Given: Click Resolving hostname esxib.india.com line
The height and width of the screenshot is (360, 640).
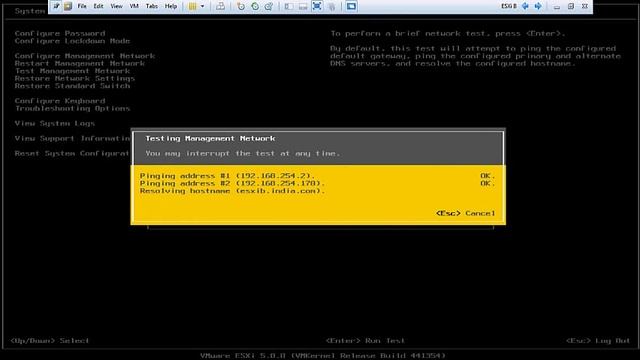Looking at the screenshot, I should coord(232,191).
